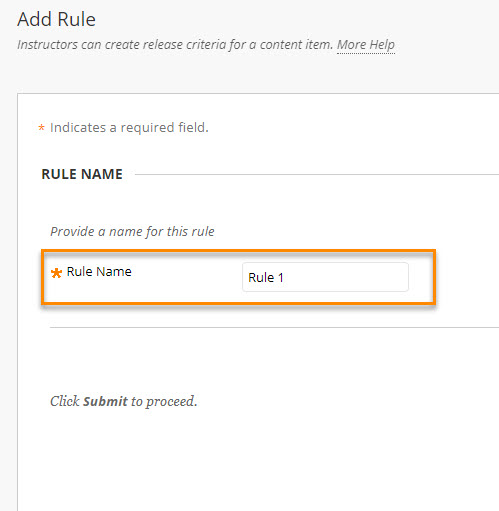Click the 'RULE NAME' section header

tap(82, 174)
